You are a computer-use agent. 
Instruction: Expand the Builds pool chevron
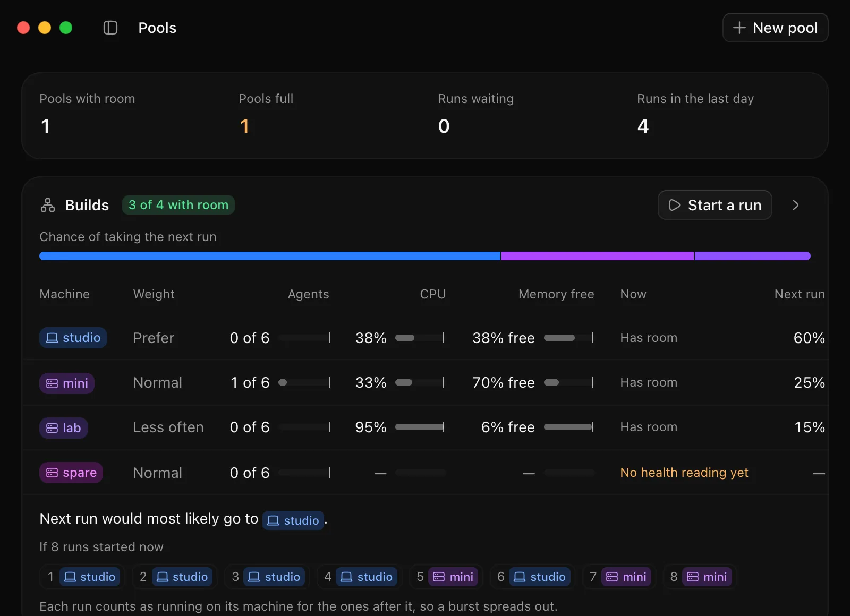point(795,205)
